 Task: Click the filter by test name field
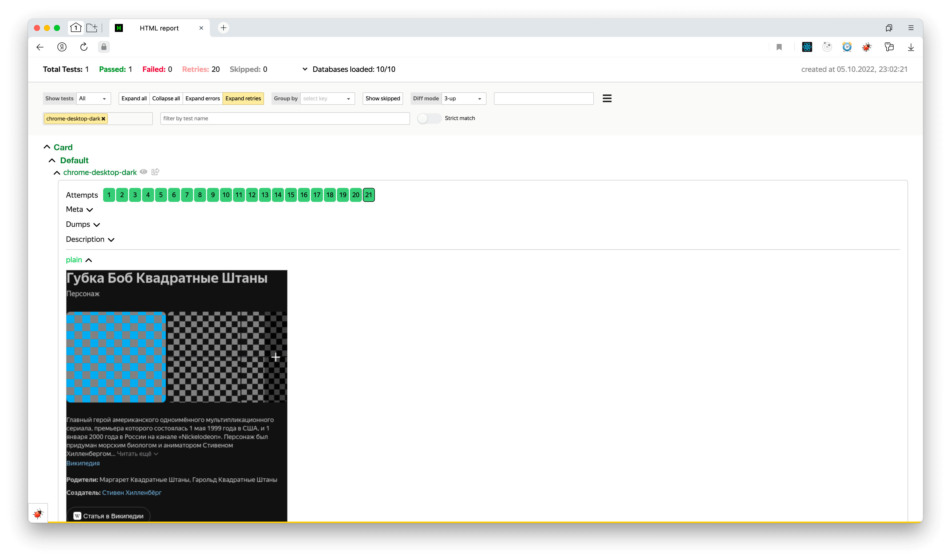285,119
